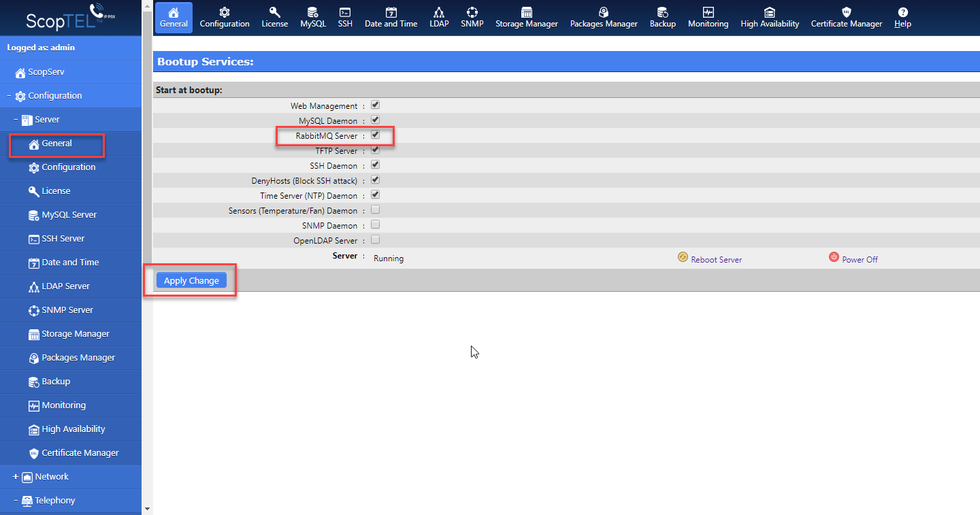Click the Power Off red icon

834,257
